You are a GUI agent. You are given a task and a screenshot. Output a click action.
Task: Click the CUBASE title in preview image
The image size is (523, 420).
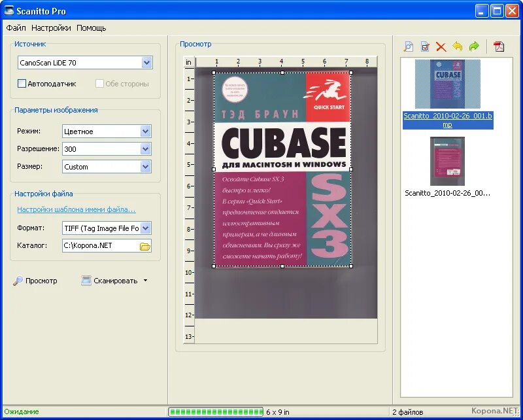pos(284,143)
